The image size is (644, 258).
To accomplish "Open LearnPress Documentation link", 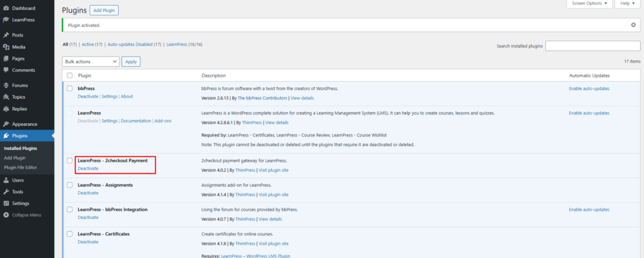I will click(136, 121).
